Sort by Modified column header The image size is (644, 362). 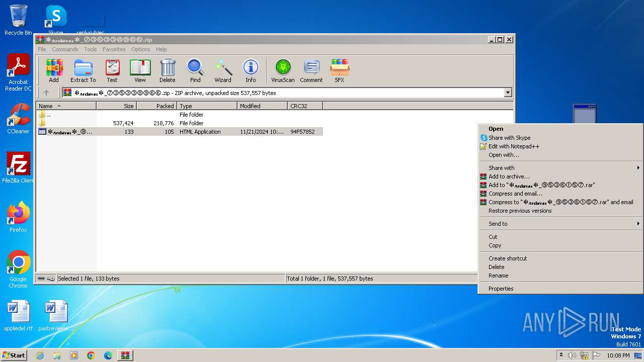(262, 106)
